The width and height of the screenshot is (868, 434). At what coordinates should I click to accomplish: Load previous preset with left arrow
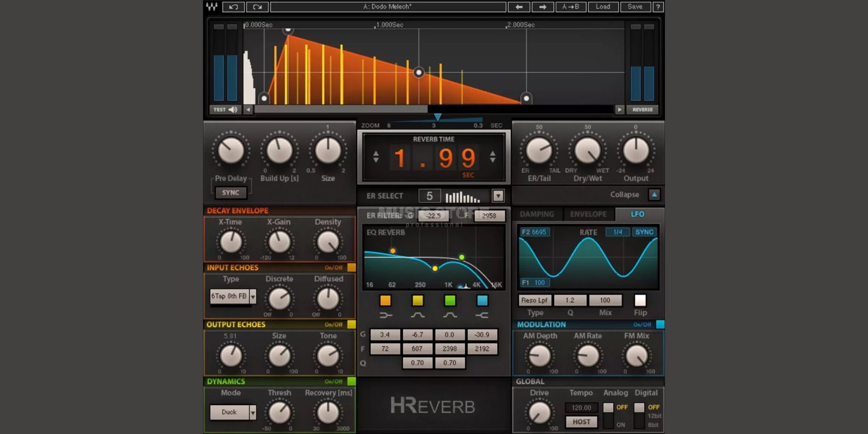pos(519,7)
